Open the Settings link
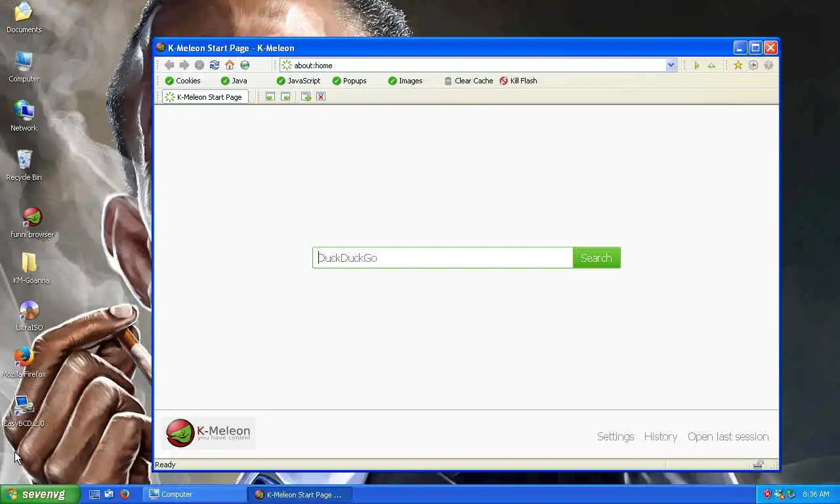 click(x=616, y=436)
